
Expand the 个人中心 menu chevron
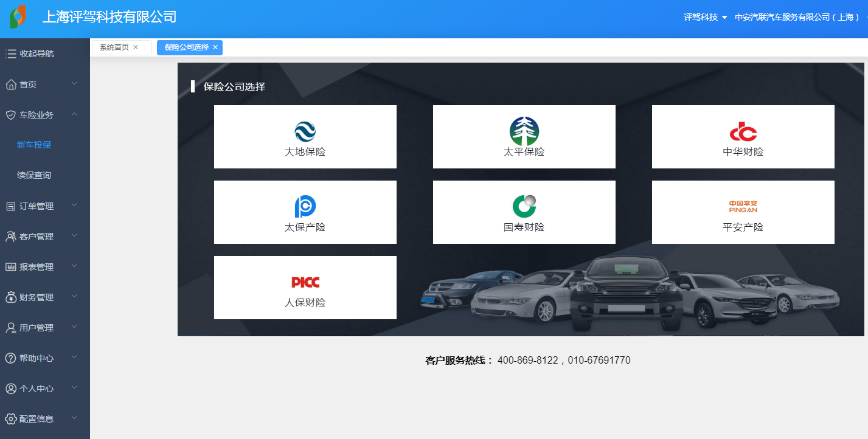[74, 387]
